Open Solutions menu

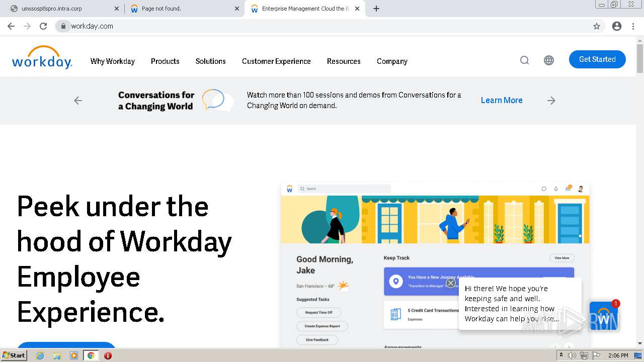click(x=210, y=61)
